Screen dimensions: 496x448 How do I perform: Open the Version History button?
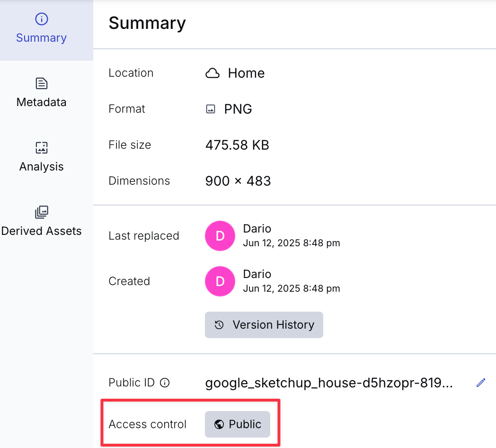(x=264, y=325)
